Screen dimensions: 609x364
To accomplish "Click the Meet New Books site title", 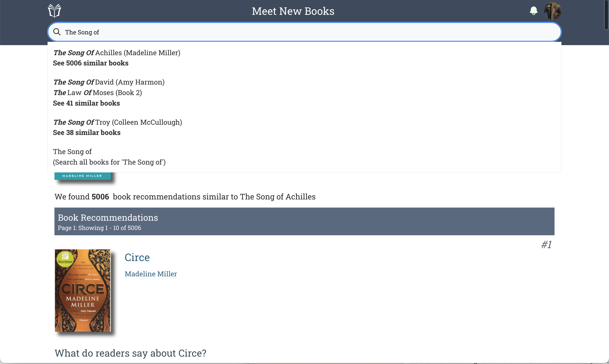I will 293,11.
